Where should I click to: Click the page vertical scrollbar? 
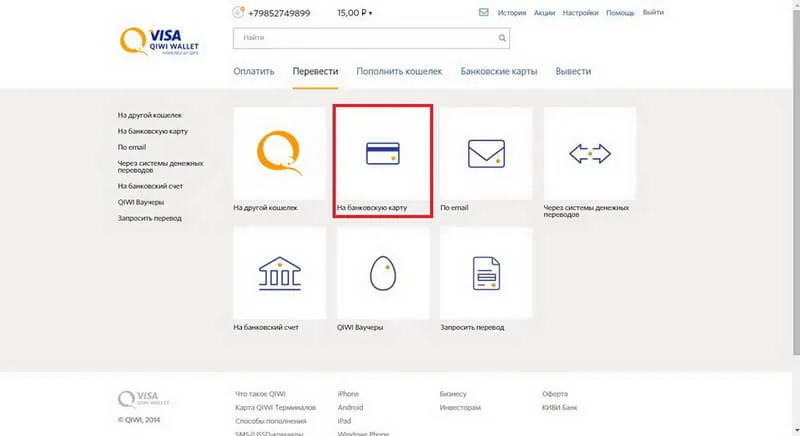[796, 184]
